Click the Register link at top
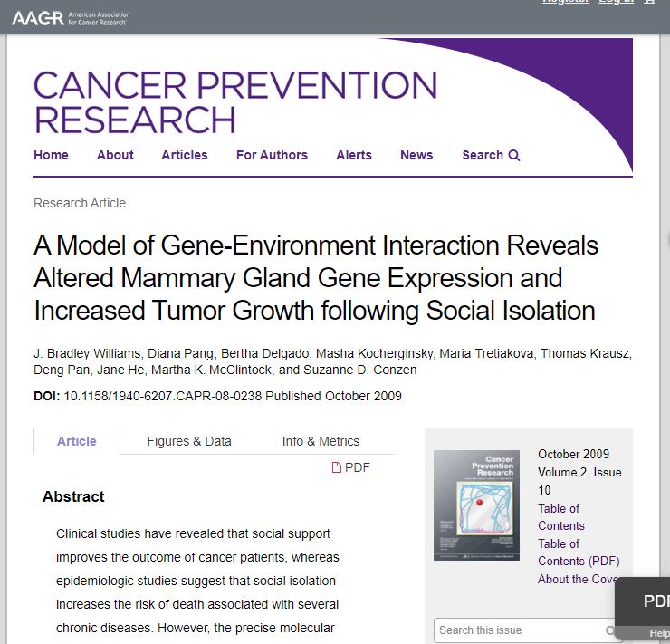The image size is (670, 644). pos(566,2)
